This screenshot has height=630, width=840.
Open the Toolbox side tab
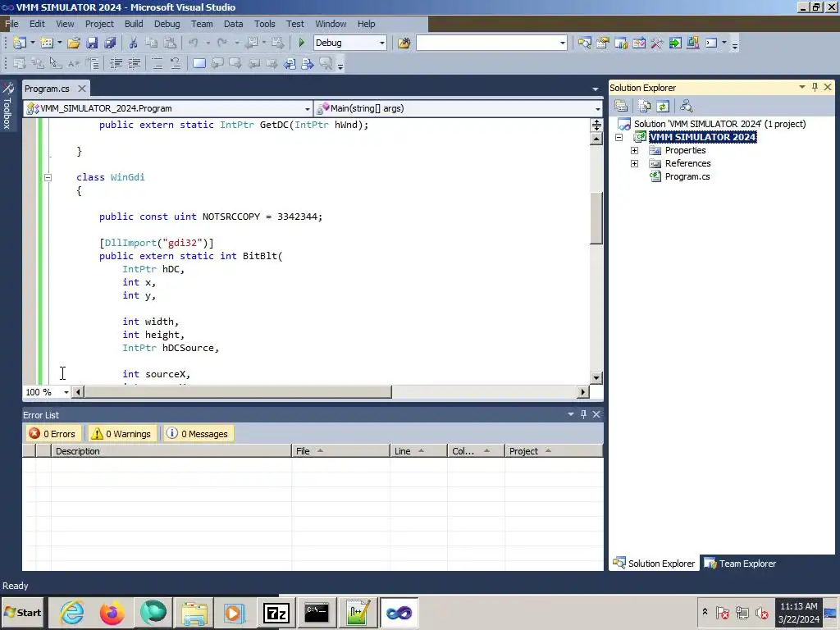point(7,106)
